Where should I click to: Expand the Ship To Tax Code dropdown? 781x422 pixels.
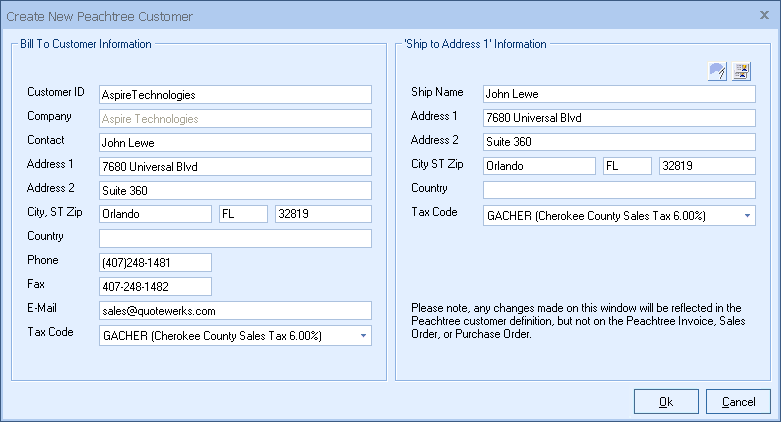(x=745, y=215)
